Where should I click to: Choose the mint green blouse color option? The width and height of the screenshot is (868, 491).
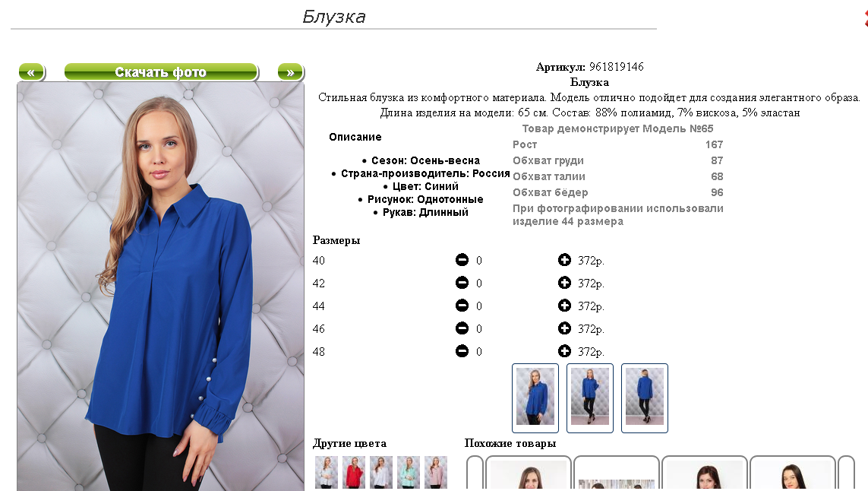[x=409, y=472]
